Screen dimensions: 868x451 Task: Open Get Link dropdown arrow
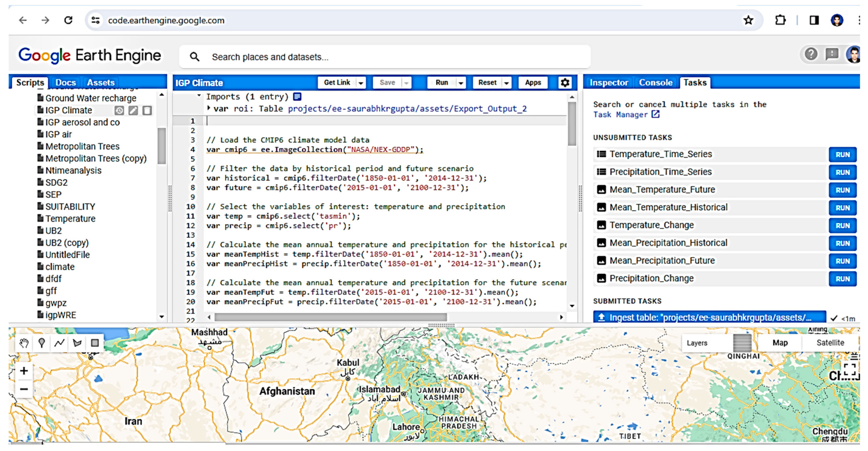pyautogui.click(x=361, y=83)
